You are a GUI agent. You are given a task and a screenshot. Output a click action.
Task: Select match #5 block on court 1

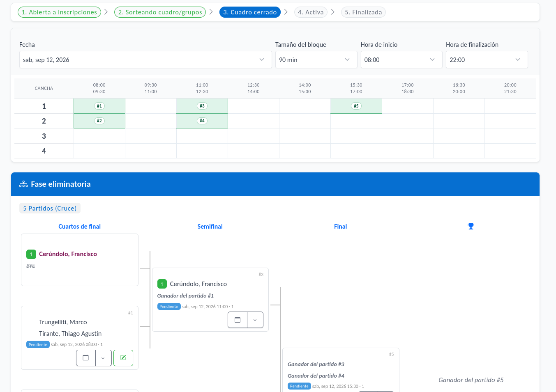click(x=356, y=106)
